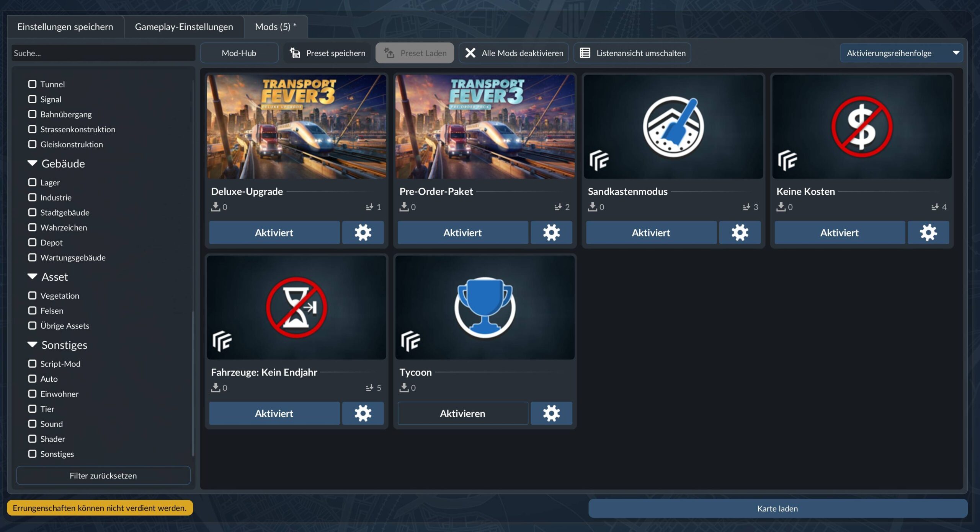
Task: Enable the Industrie building filter
Action: tap(33, 197)
